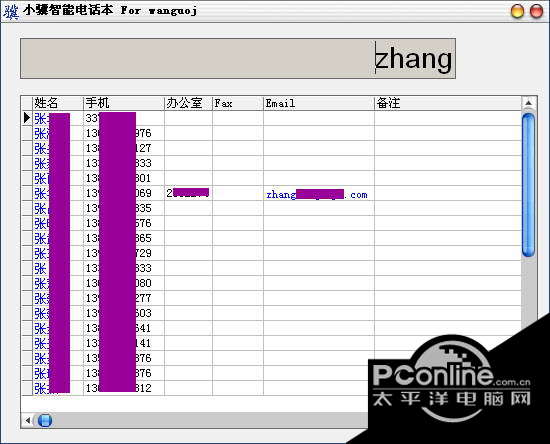The width and height of the screenshot is (550, 444).
Task: Click the Fax column header
Action: pyautogui.click(x=238, y=103)
